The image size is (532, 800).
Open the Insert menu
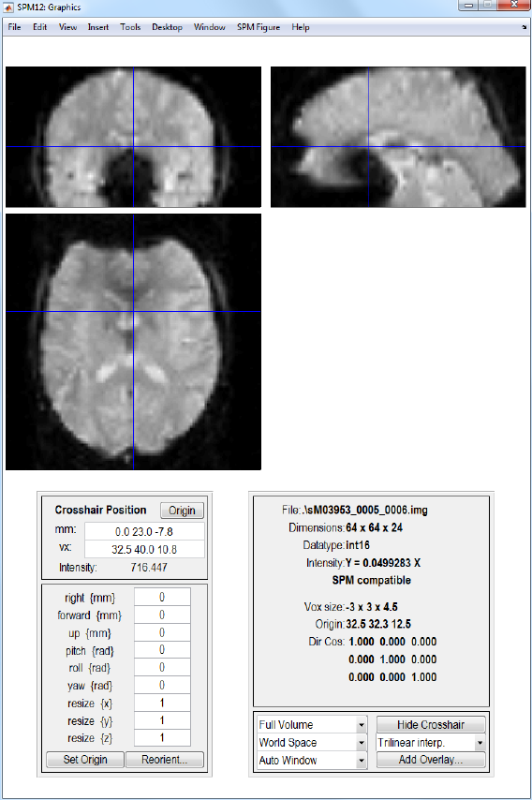tap(98, 27)
